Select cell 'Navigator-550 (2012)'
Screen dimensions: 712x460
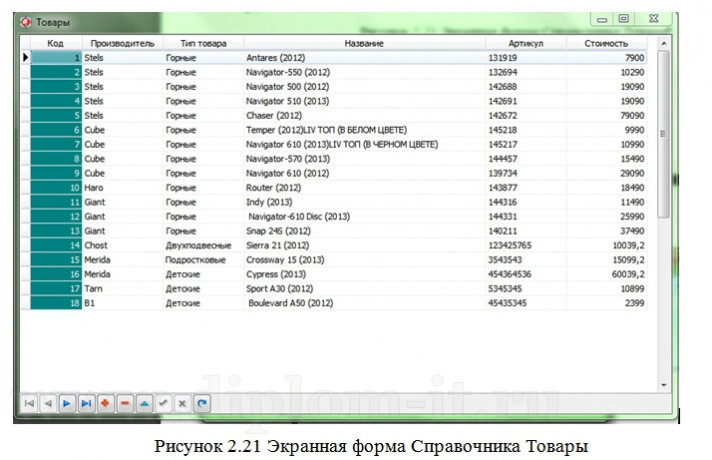[364, 72]
